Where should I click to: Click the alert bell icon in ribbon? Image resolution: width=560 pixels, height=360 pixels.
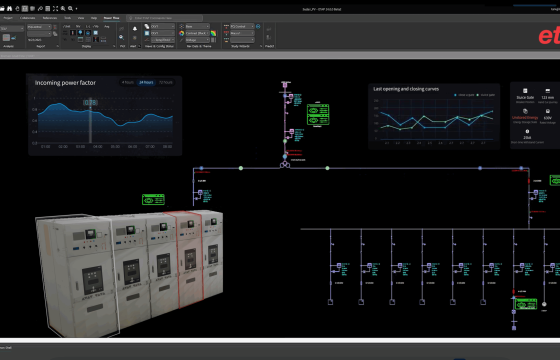[x=135, y=29]
